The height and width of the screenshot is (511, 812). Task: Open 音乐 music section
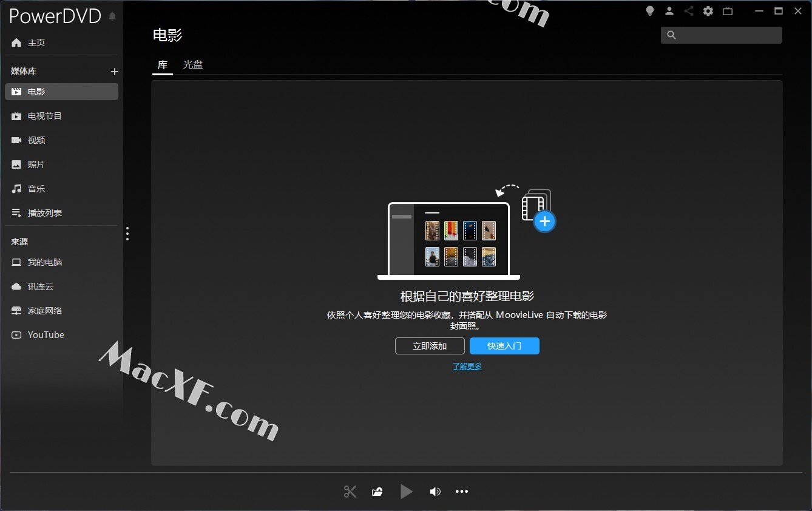(61, 189)
